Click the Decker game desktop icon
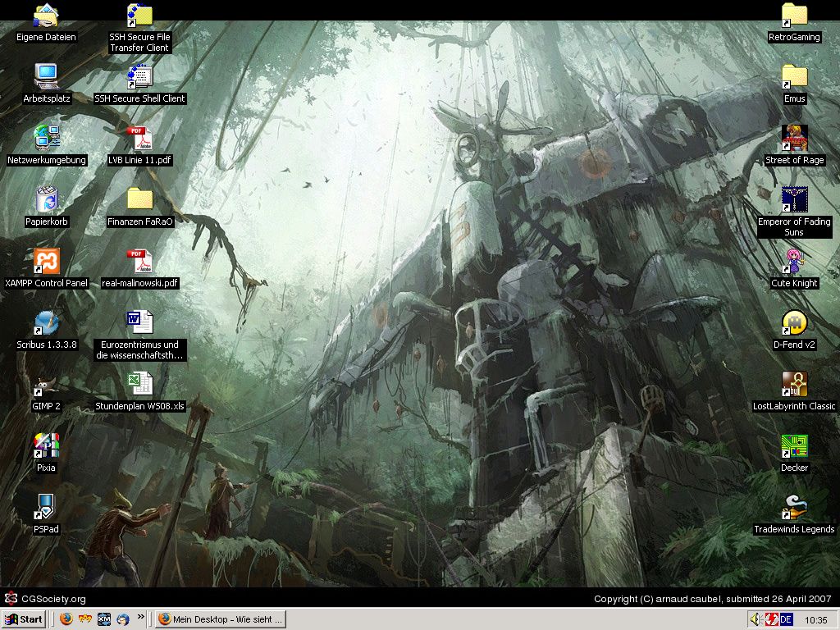The image size is (840, 630). (x=794, y=447)
